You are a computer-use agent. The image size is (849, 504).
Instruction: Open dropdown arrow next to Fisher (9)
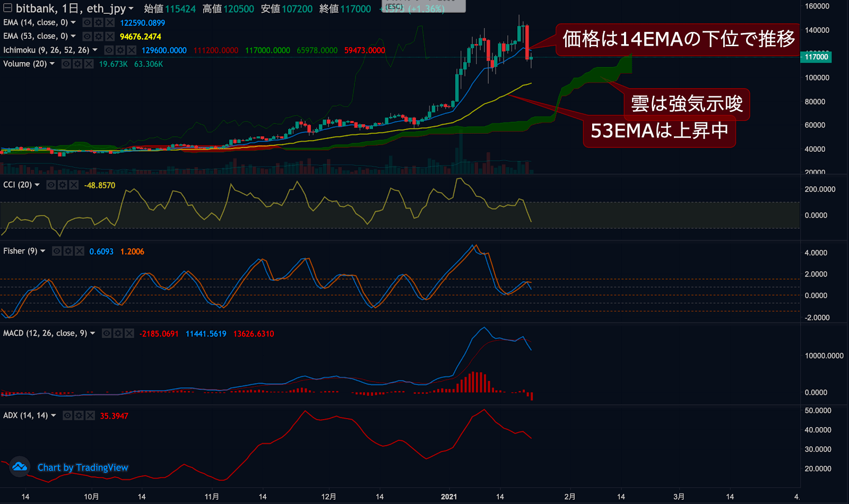43,251
